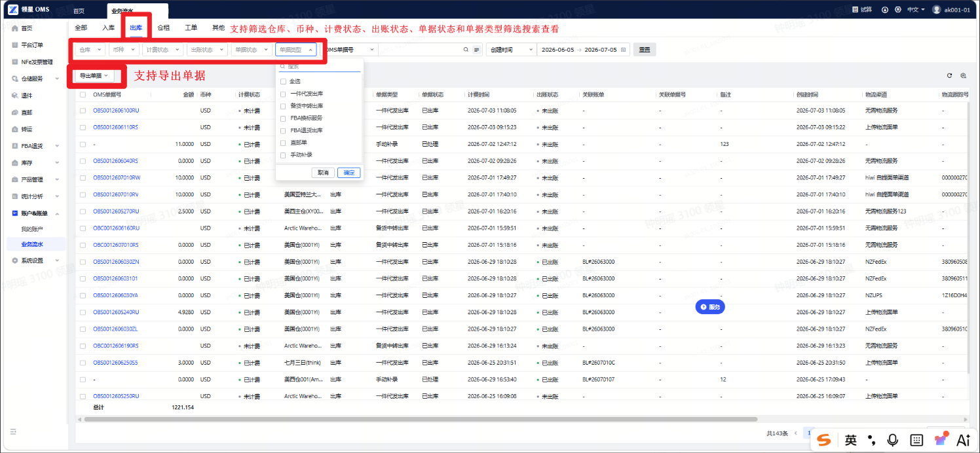Image resolution: width=980 pixels, height=453 pixels.
Task: Click the column settings icon beside refresh
Action: (963, 76)
